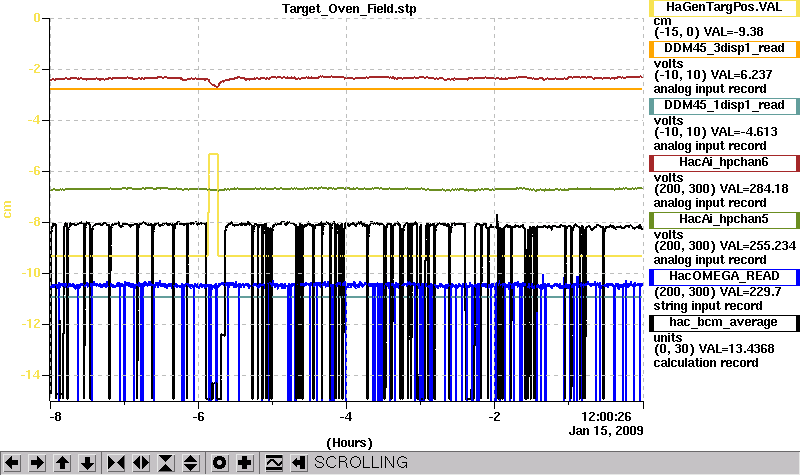Viewport: 800px width, 475px height.
Task: Select the DDM45_1disp1_read legend entry
Action: [724, 106]
